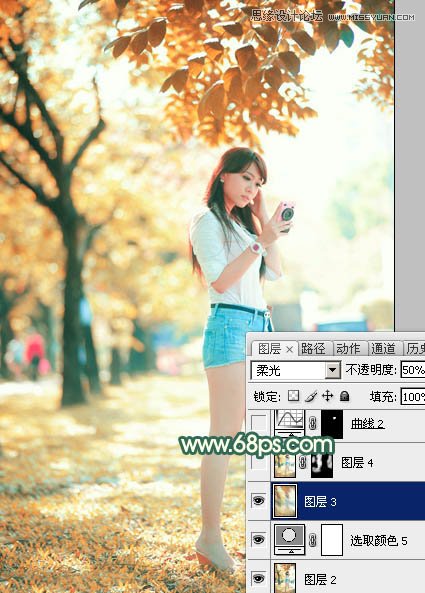The height and width of the screenshot is (593, 425).
Task: Select the 选取颜色 5 layer name
Action: pos(378,540)
